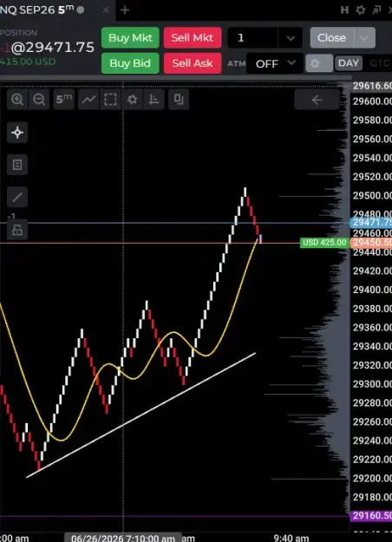Select the diagonal line drawing tool
The height and width of the screenshot is (542, 392).
pyautogui.click(x=17, y=197)
